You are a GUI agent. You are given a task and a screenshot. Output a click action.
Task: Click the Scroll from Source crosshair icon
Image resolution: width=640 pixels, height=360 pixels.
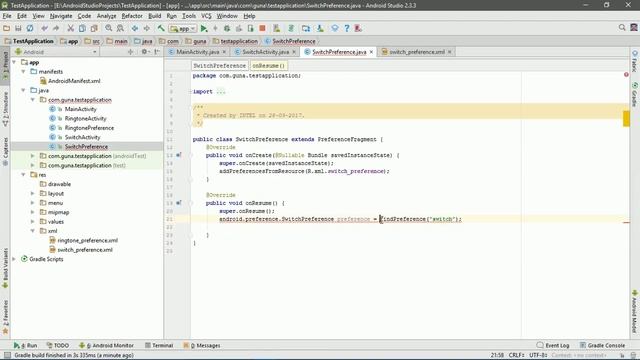(131, 52)
